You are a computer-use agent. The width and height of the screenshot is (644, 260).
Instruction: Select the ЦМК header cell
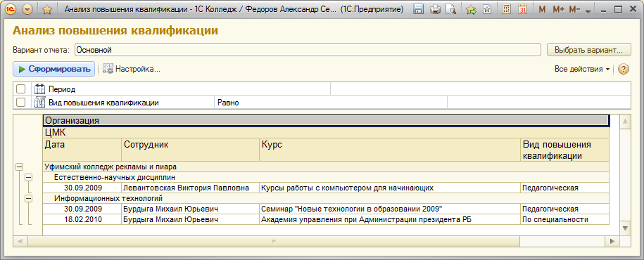tap(326, 132)
